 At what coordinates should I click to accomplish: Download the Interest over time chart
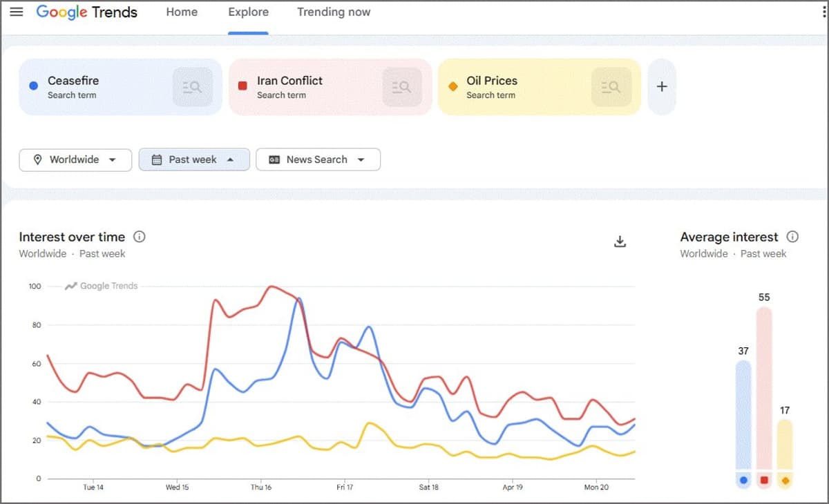[x=620, y=241]
